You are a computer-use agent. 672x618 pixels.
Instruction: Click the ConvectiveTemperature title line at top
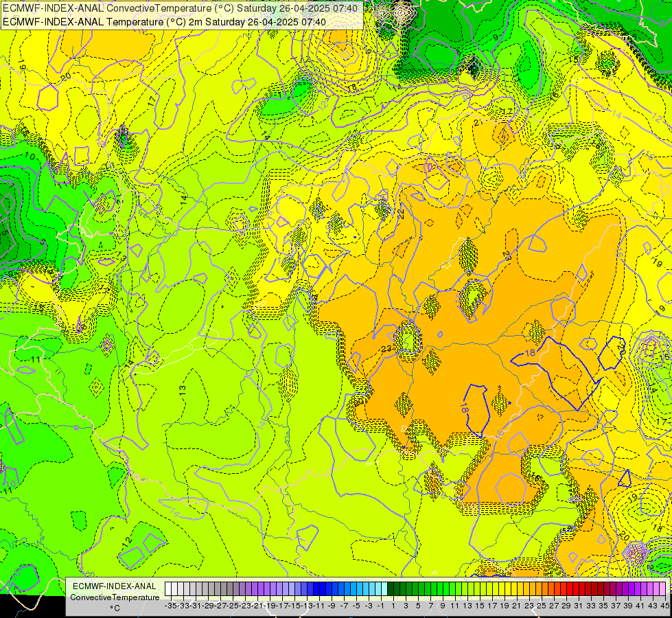pyautogui.click(x=180, y=8)
